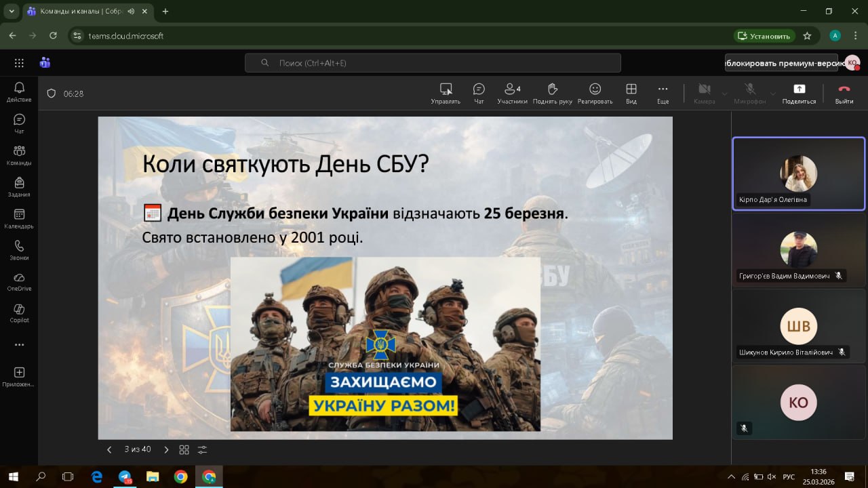Unmute the Microphone
Viewport: 868px width, 488px height.
(750, 93)
